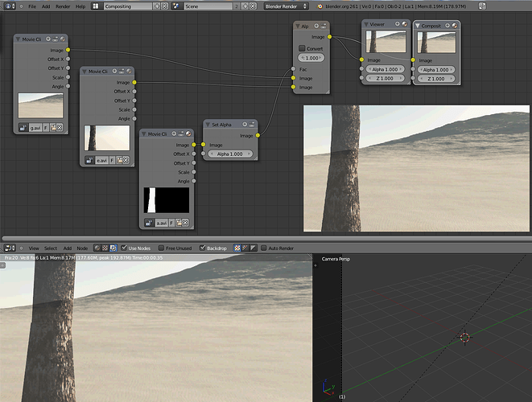Viewport: 532px width, 402px height.
Task: Add a new scene with plus icon
Action: [245, 6]
